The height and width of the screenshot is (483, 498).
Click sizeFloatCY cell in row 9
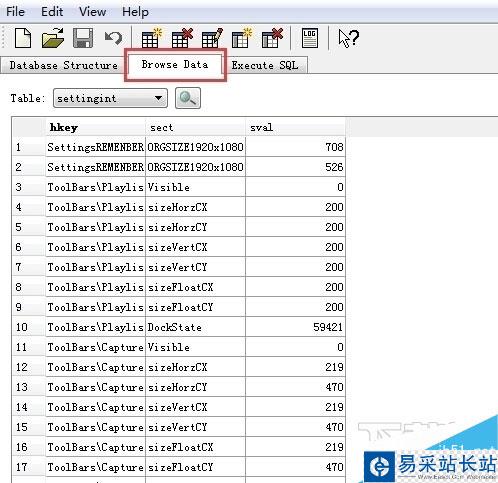click(x=195, y=307)
